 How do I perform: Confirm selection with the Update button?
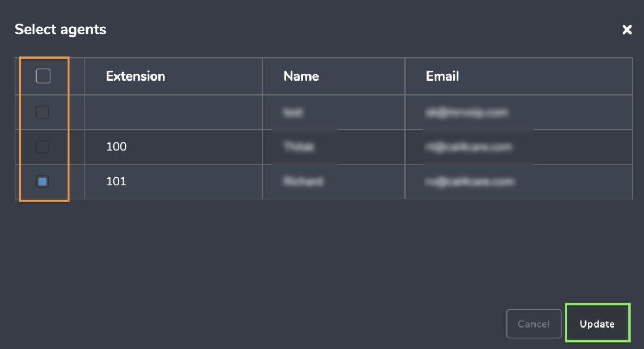[x=597, y=324]
